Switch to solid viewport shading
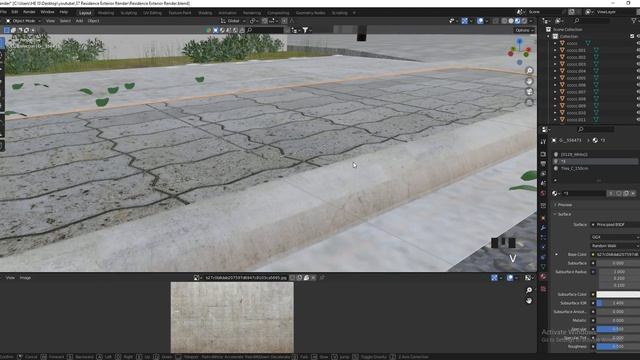 tap(511, 21)
